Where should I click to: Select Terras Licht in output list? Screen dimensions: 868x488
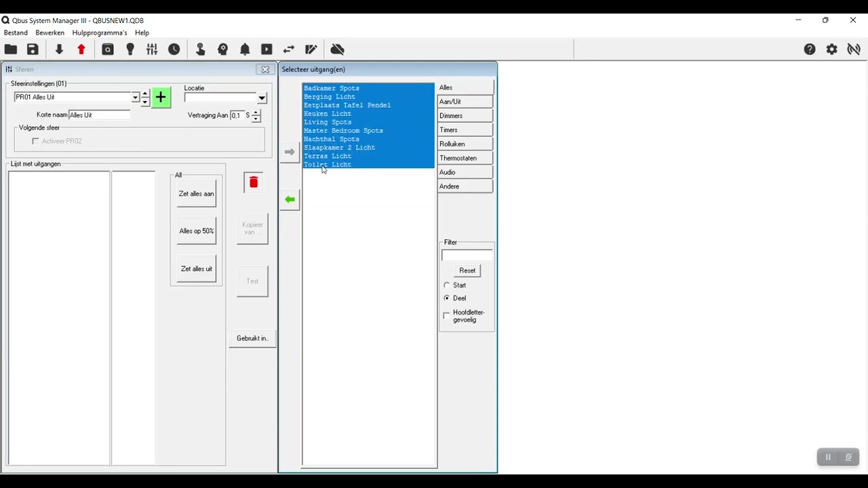point(368,156)
